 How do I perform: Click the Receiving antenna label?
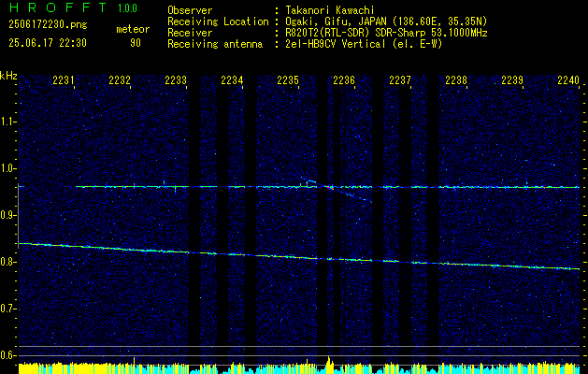215,44
